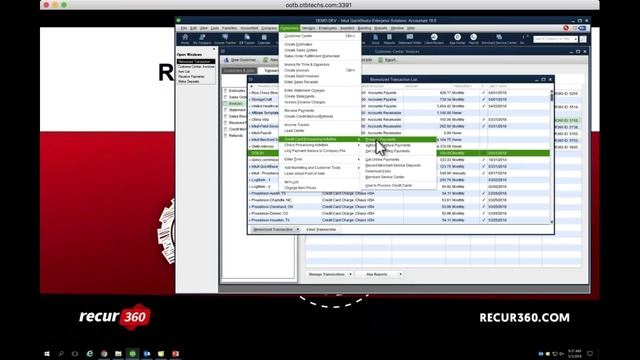Screen dimensions: 640x360
Task: Open the Employees menu
Action: [328, 28]
